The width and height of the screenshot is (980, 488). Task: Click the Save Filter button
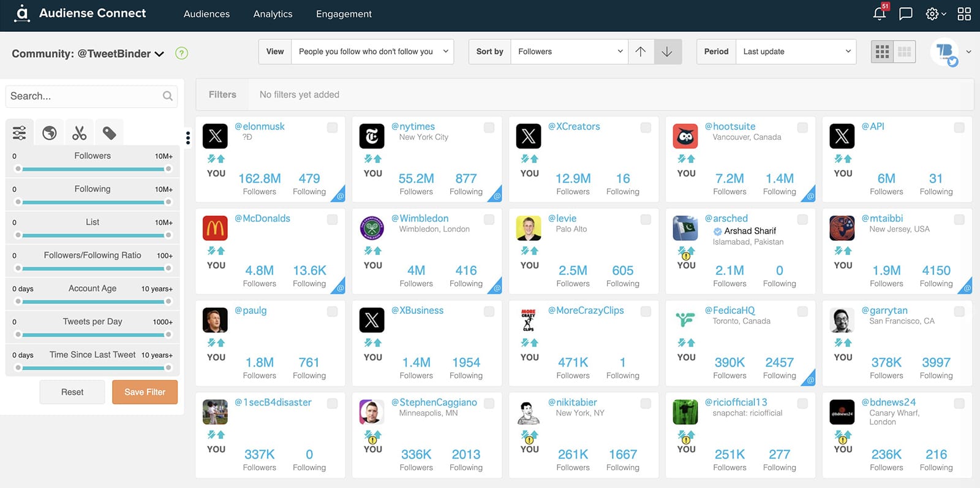(145, 392)
